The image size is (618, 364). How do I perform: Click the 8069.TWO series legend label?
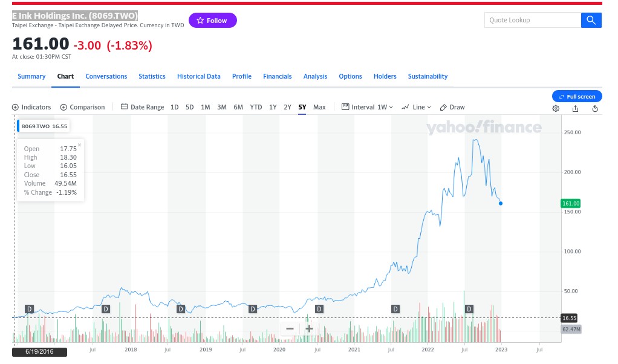[x=44, y=126]
